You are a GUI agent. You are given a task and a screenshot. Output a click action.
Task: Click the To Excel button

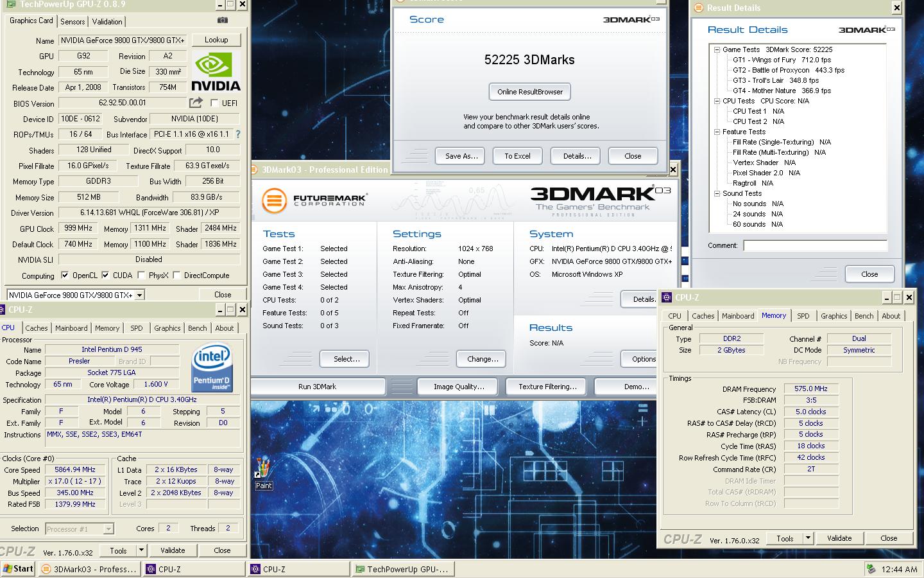pos(517,156)
